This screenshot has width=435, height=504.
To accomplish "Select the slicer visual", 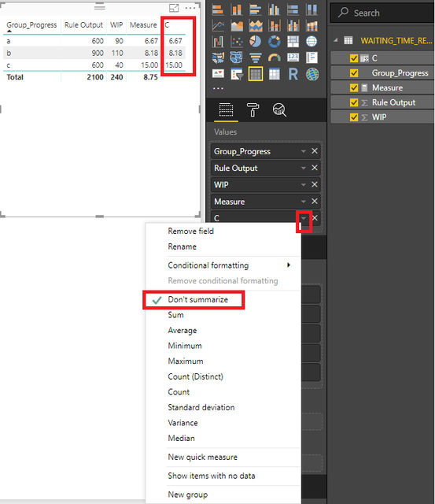I will click(237, 74).
